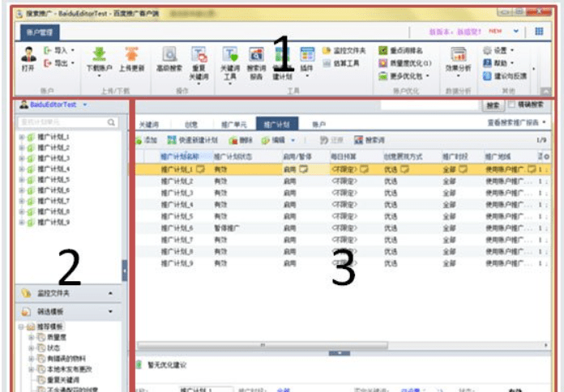Open the 编辑 edit dropdown arrow

point(293,140)
